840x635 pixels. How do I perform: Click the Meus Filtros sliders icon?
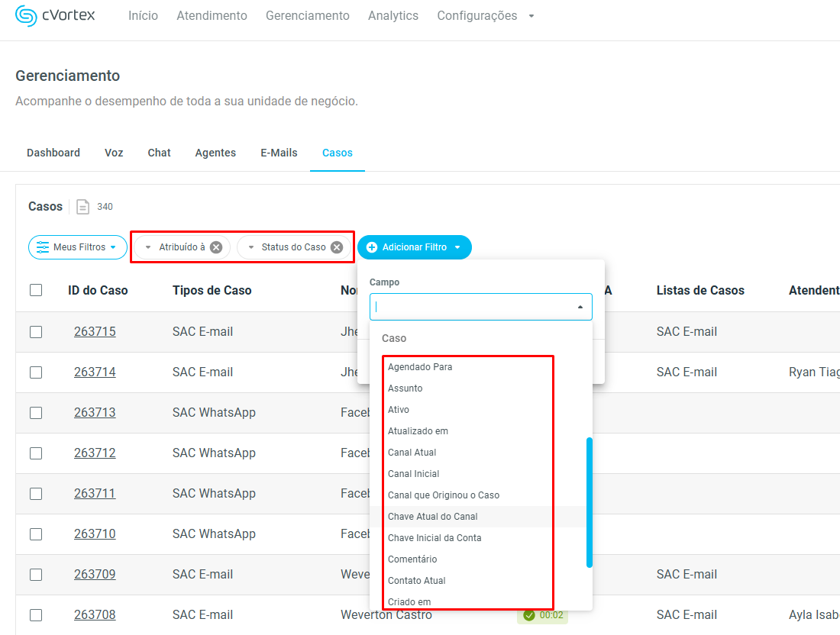pyautogui.click(x=43, y=247)
